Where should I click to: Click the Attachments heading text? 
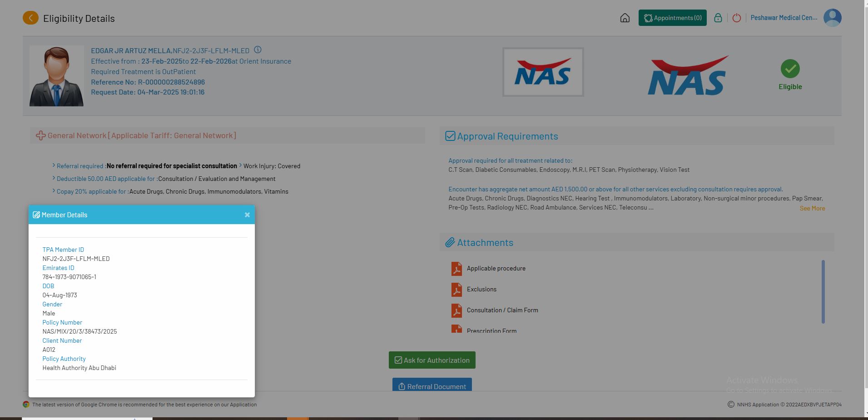485,242
